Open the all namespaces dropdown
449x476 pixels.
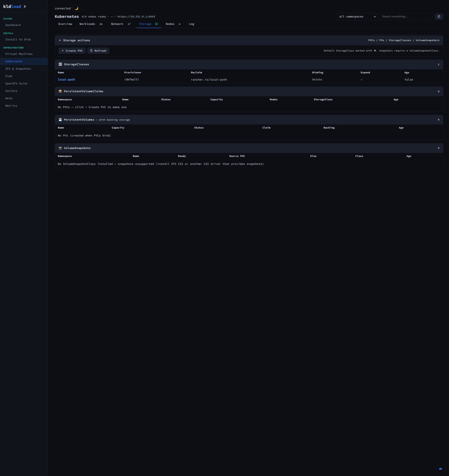[x=356, y=16]
